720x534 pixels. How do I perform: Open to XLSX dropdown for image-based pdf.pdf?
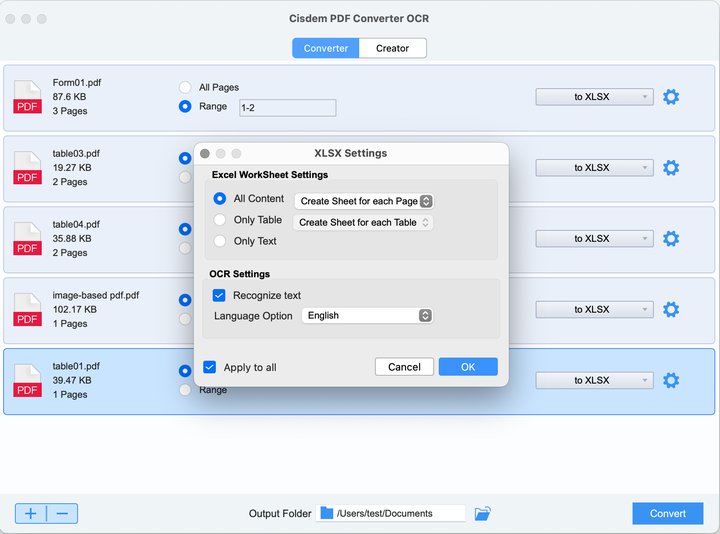pos(594,309)
